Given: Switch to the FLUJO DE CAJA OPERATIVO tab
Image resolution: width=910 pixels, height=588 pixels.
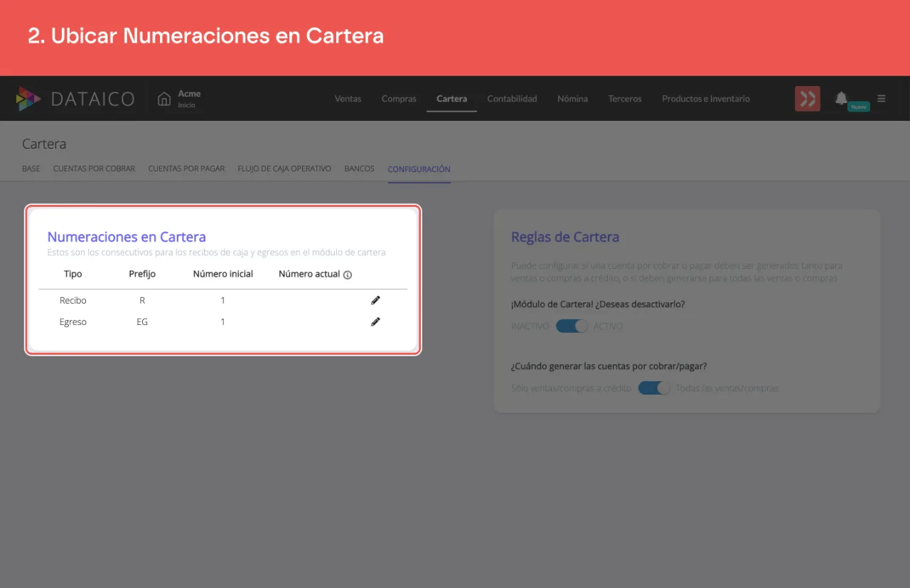Looking at the screenshot, I should [x=284, y=169].
